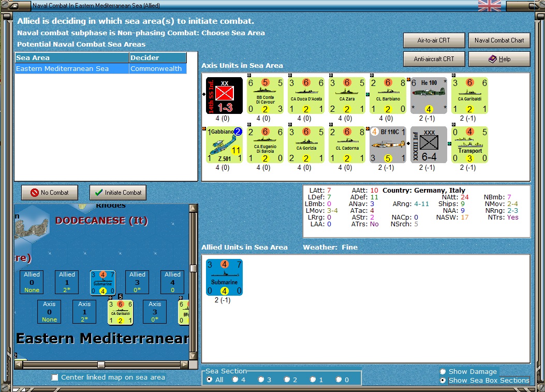Click the Allied 0 sea box
The width and height of the screenshot is (545, 392).
pyautogui.click(x=32, y=282)
